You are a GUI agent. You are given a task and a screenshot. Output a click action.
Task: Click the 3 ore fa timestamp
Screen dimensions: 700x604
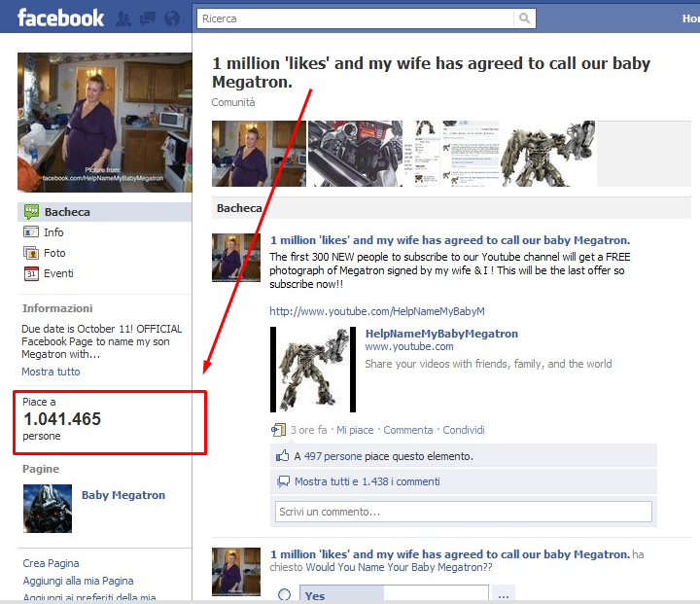click(x=308, y=430)
